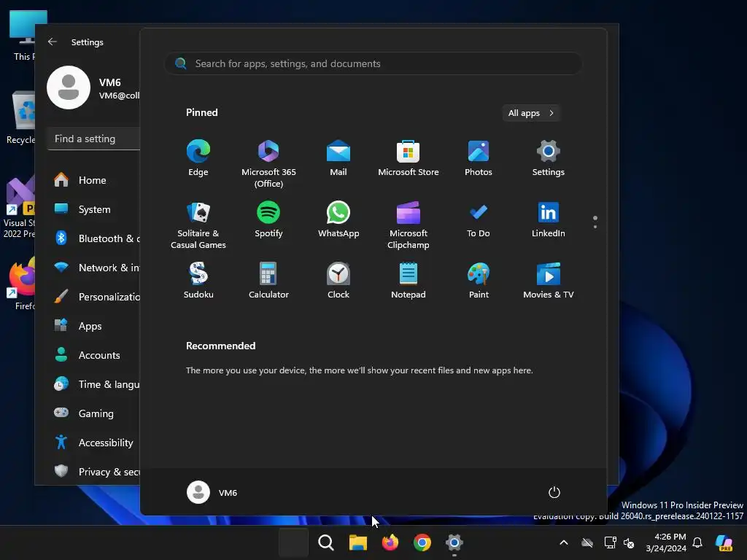This screenshot has height=560, width=747.
Task: Click the VM6 profile avatar in Settings
Action: 69,87
